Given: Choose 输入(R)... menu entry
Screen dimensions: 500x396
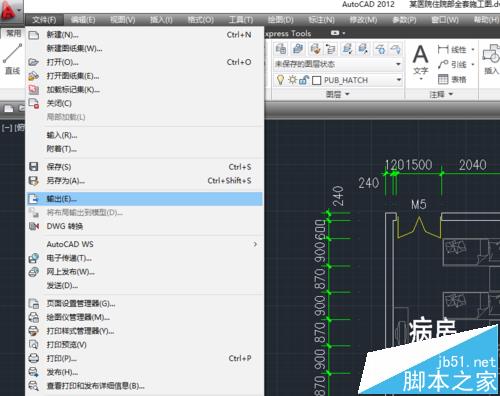Looking at the screenshot, I should point(144,135).
